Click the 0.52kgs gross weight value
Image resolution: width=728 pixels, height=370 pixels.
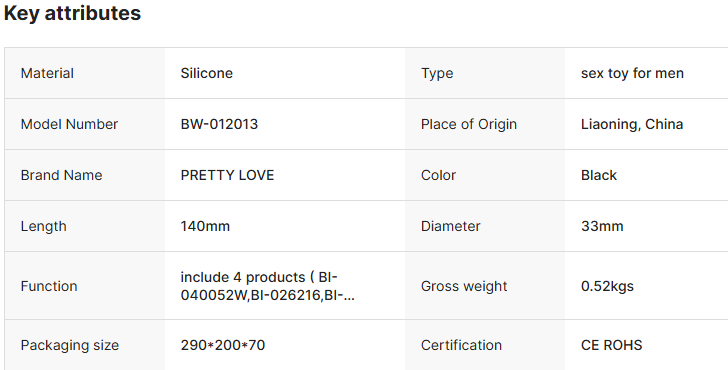click(607, 286)
